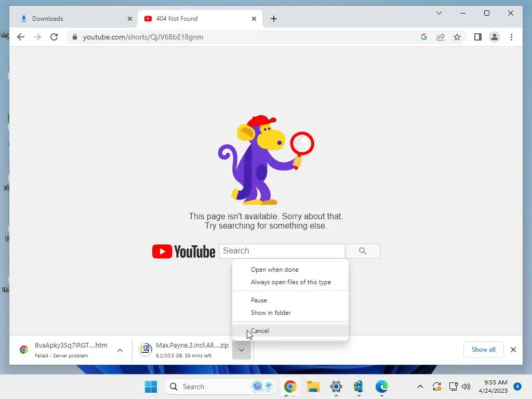Open a new tab with plus button

pos(274,19)
